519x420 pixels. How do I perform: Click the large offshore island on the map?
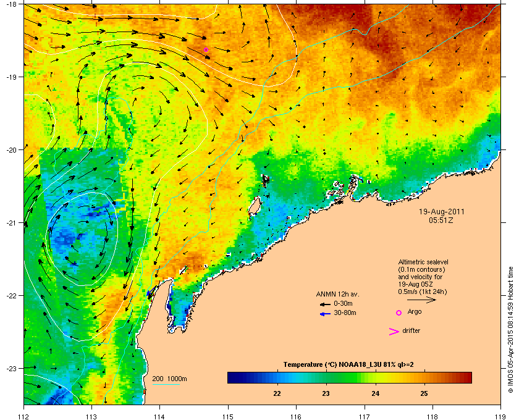tap(254, 208)
